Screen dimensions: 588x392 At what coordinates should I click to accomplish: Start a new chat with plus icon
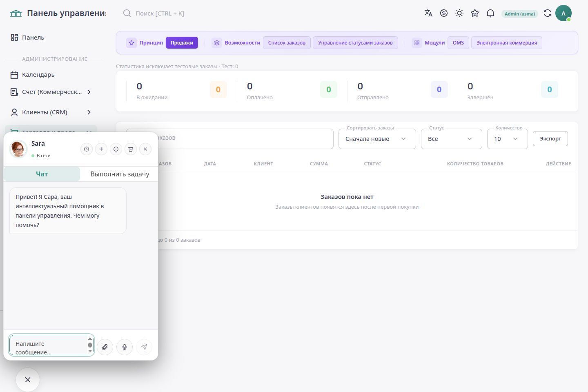coord(101,149)
